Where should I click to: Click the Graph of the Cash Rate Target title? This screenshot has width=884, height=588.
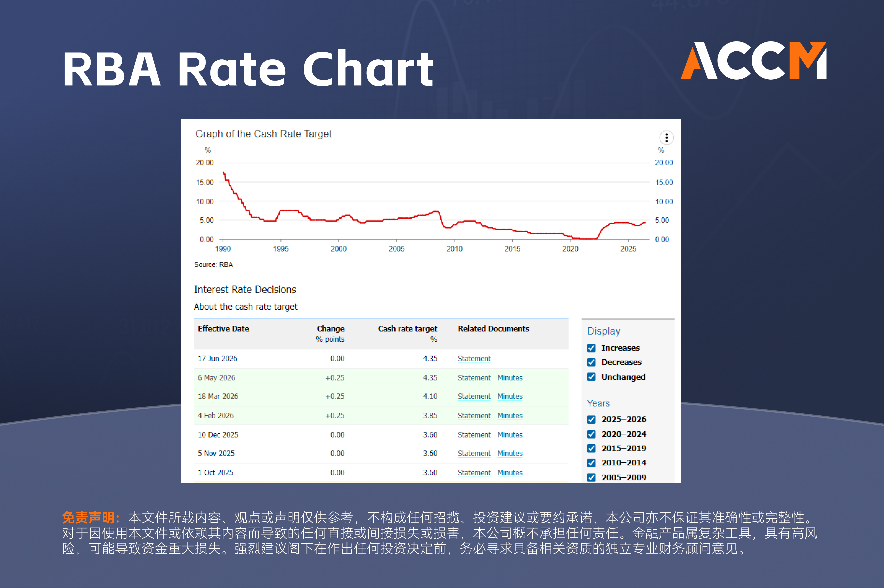[x=263, y=134]
